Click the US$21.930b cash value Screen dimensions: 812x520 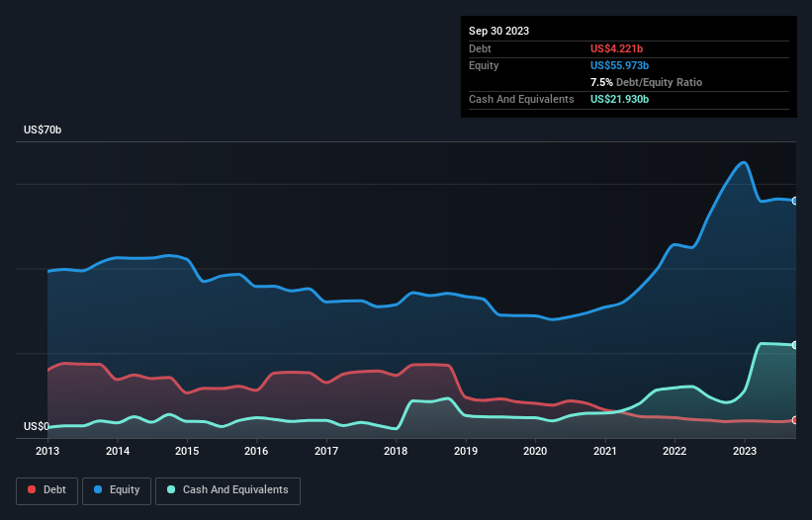click(619, 99)
